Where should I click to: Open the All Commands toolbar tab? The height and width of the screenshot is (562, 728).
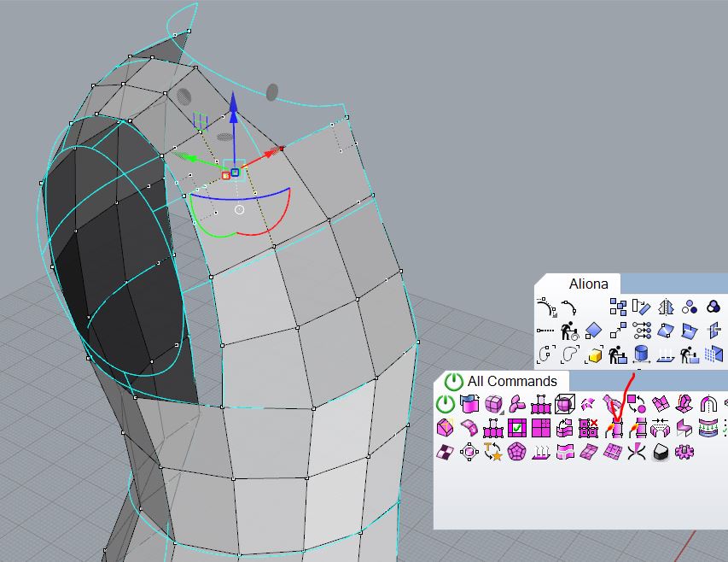coord(511,381)
